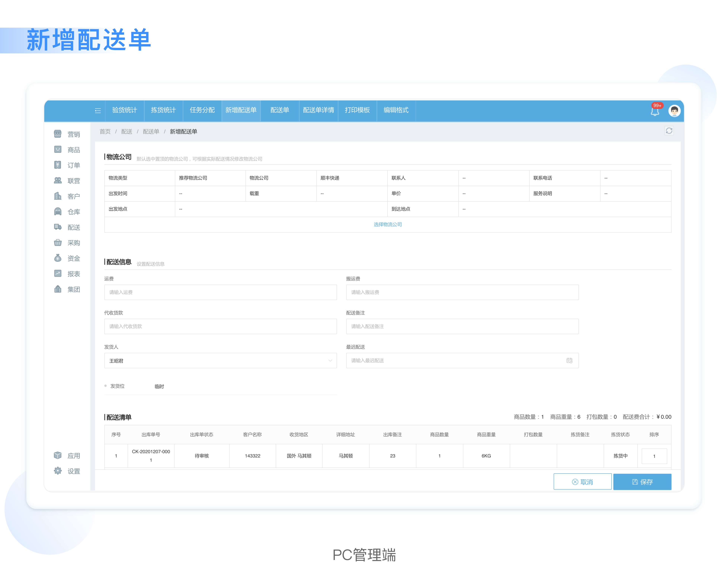Image resolution: width=728 pixels, height=575 pixels.
Task: Open the 仓库 warehouse sidebar icon
Action: [58, 211]
